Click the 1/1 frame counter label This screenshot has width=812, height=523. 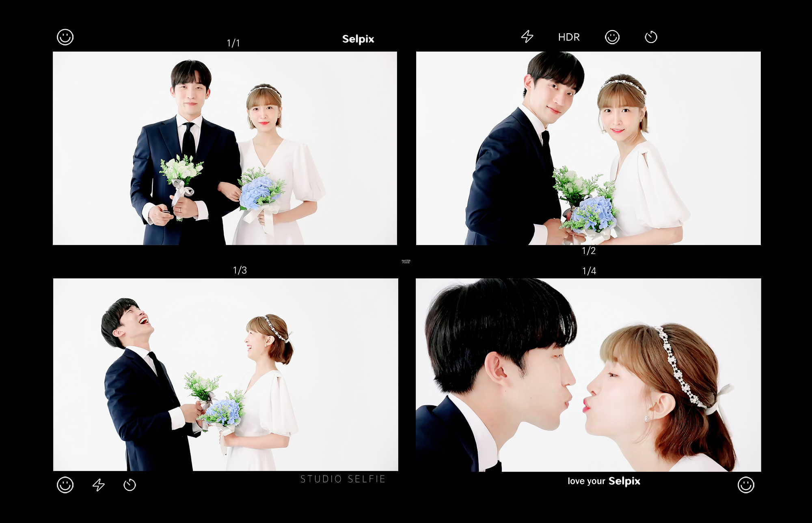(x=233, y=43)
